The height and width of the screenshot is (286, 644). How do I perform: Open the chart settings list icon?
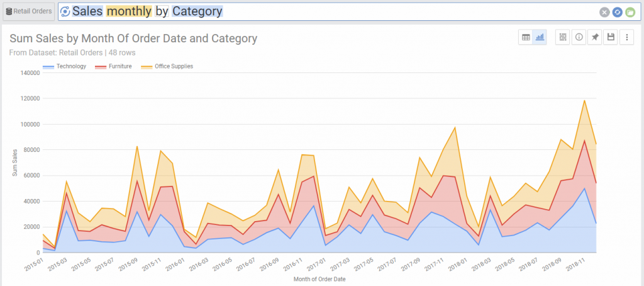point(563,38)
